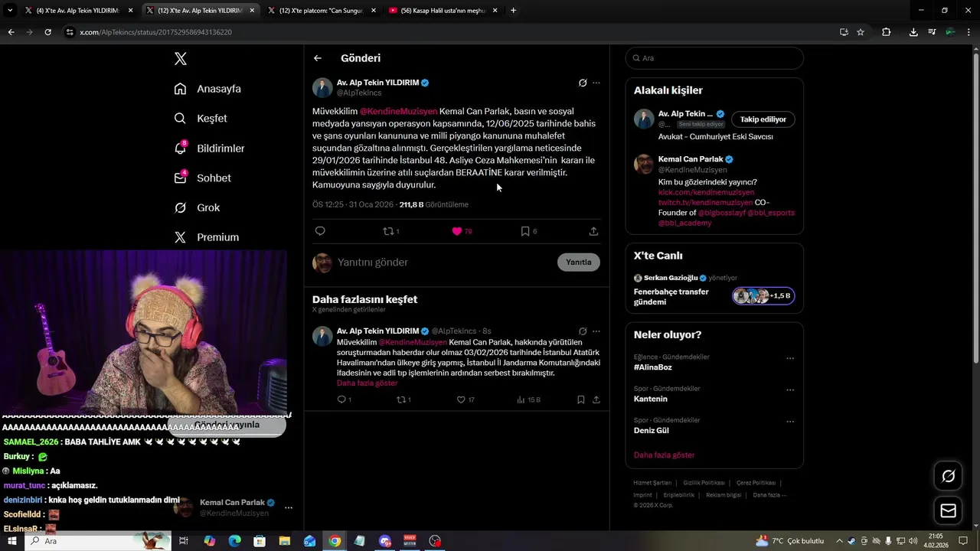This screenshot has height=551, width=980.
Task: Unlike the main post heart icon
Action: click(457, 231)
